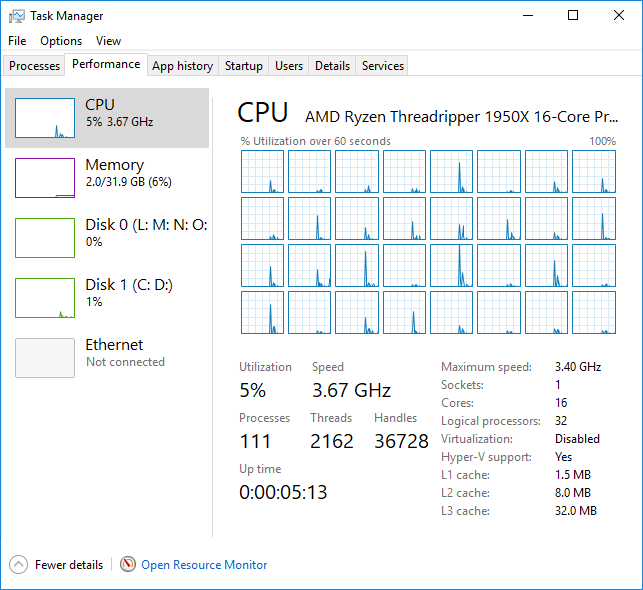The height and width of the screenshot is (590, 643).
Task: Click the Cores value 16
Action: coord(561,403)
